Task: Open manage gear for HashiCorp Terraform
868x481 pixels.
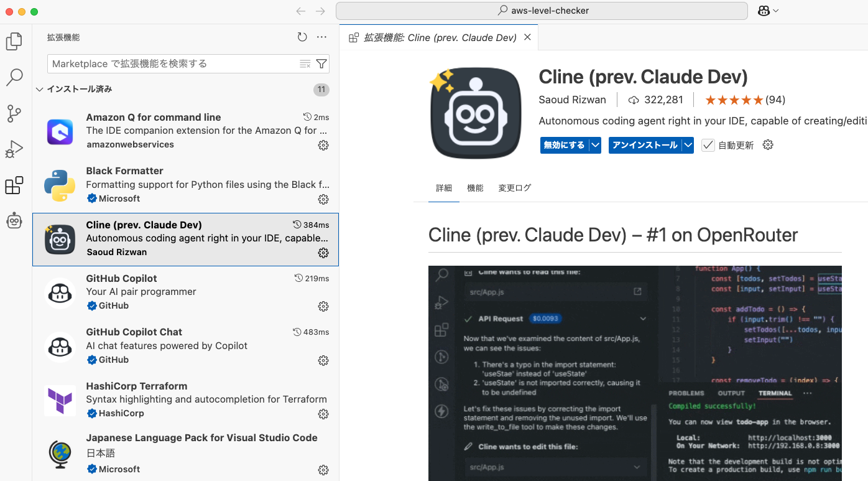Action: (323, 414)
